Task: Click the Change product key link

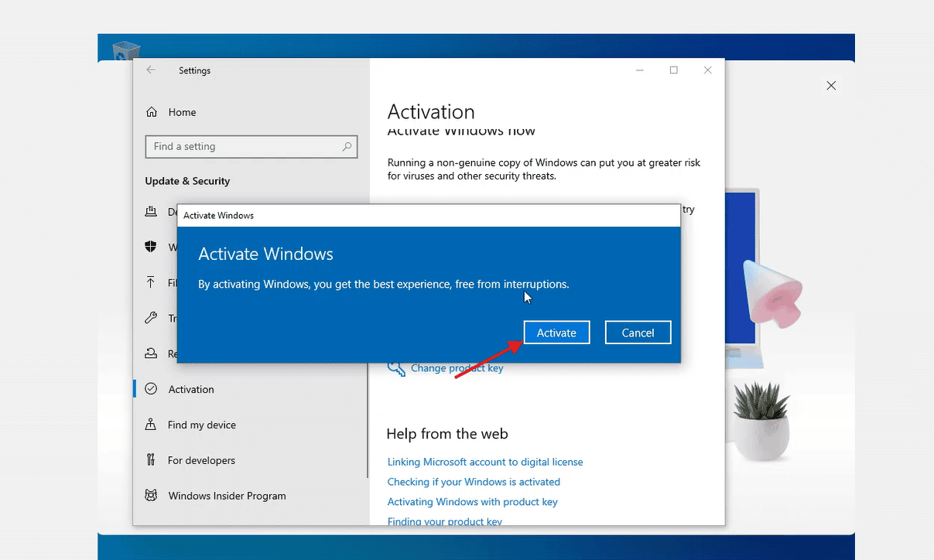Action: click(457, 368)
